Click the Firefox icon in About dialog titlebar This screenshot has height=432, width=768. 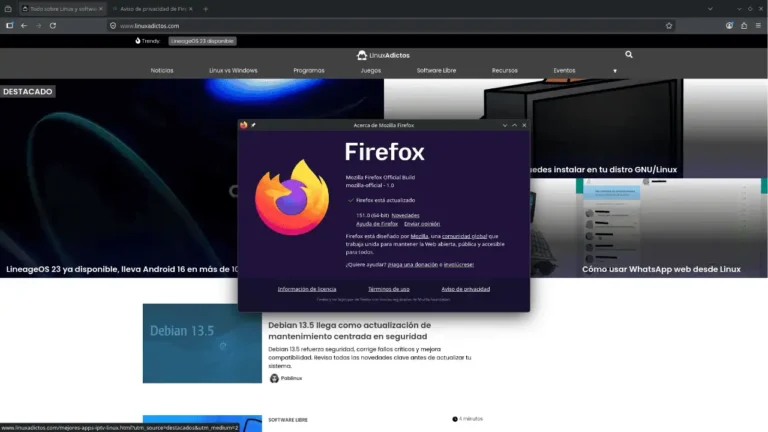(244, 125)
